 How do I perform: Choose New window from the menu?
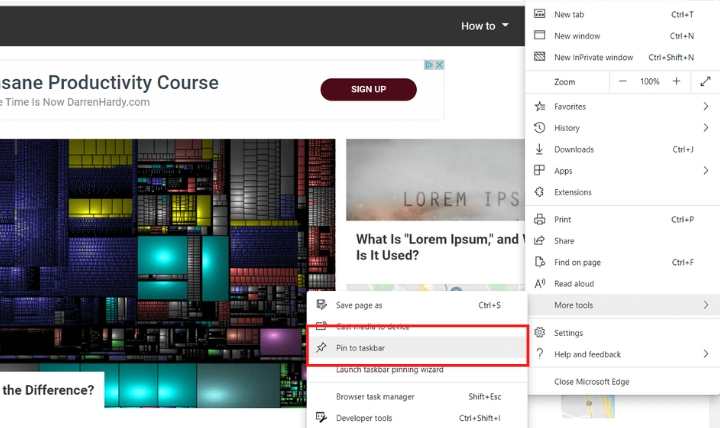(x=622, y=36)
